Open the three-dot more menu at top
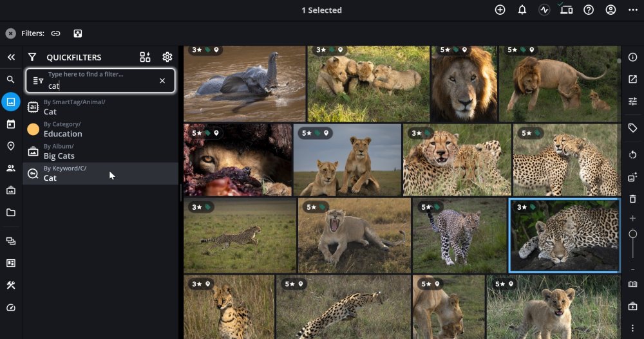Viewport: 644px width, 339px height. 632,10
